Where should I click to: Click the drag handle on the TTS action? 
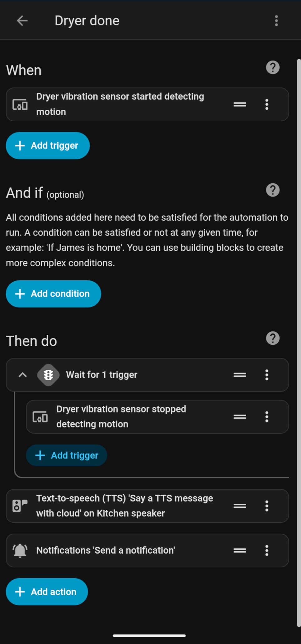(240, 506)
